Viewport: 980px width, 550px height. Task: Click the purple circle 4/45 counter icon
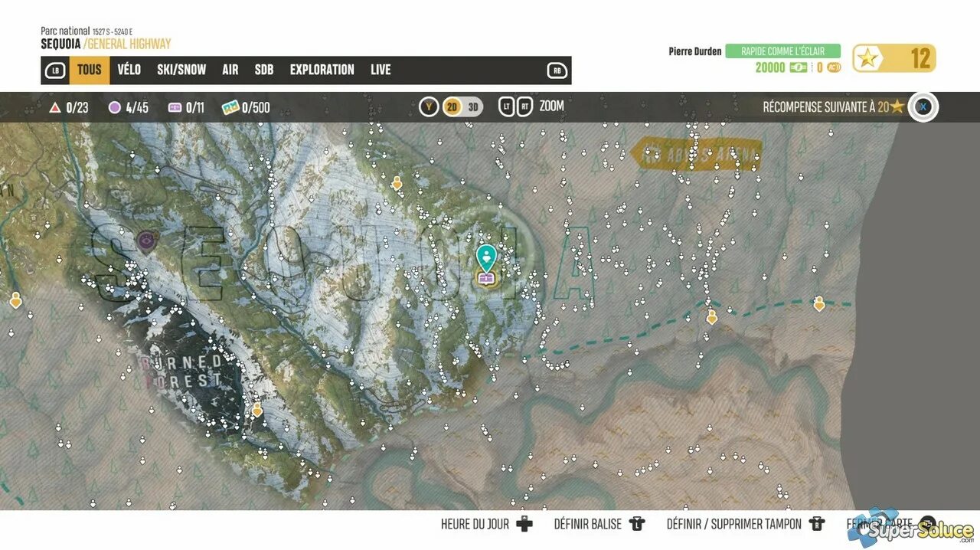tap(115, 108)
